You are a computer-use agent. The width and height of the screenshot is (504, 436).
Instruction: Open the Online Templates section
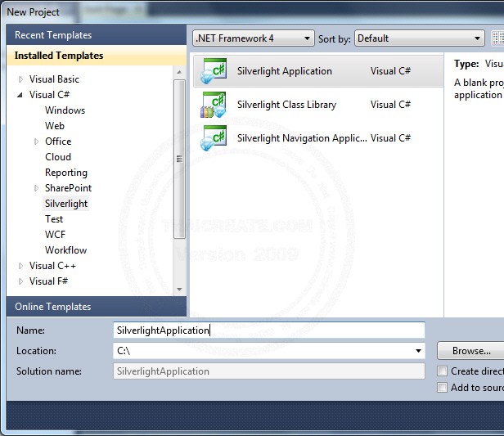(x=96, y=307)
